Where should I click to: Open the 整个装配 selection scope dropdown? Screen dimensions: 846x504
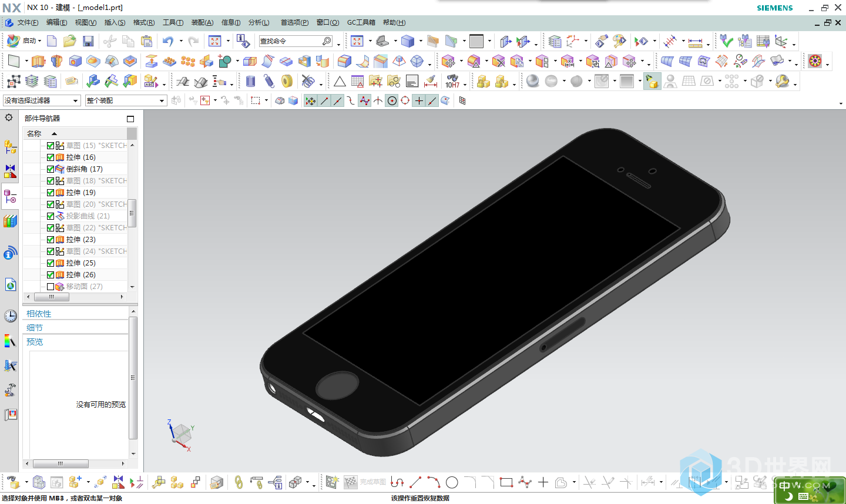pyautogui.click(x=126, y=100)
